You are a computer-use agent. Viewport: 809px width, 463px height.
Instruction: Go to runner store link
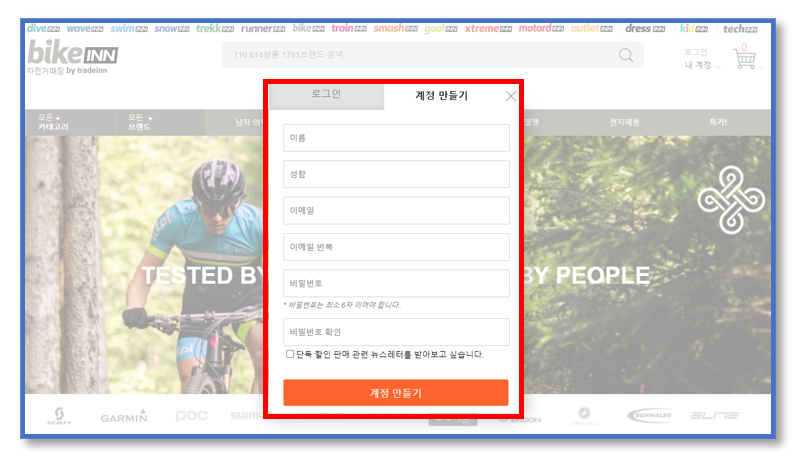(263, 28)
